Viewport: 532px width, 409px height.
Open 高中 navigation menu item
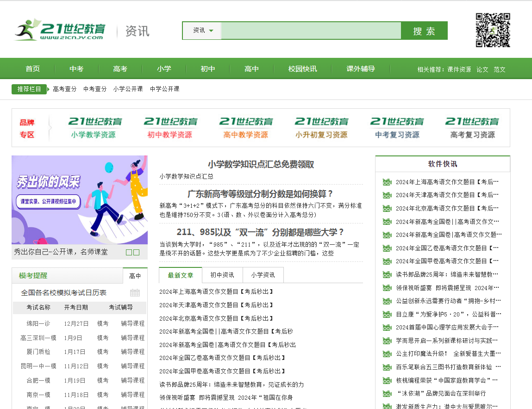(x=251, y=69)
